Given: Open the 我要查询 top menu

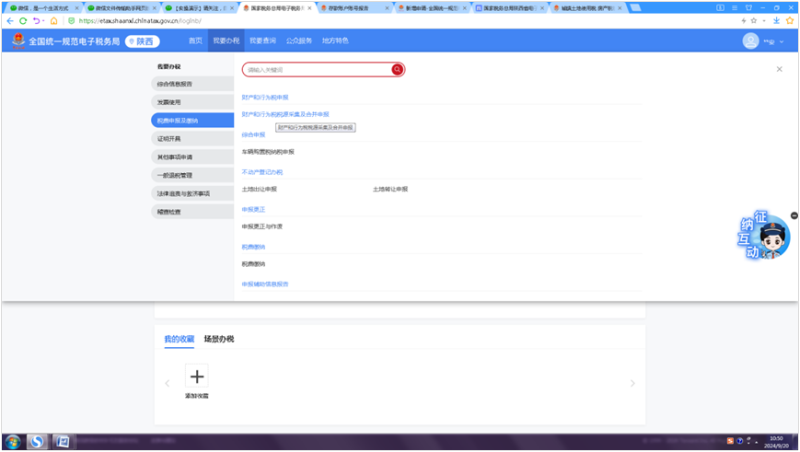Looking at the screenshot, I should coord(261,41).
